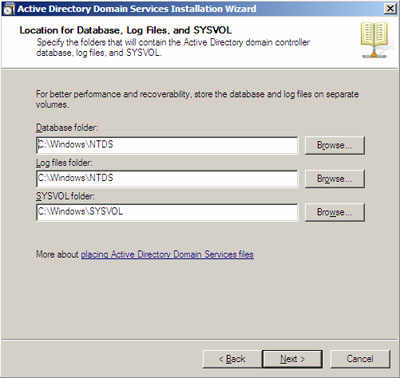The image size is (400, 378).
Task: Proceed with the Next button
Action: coord(292,359)
